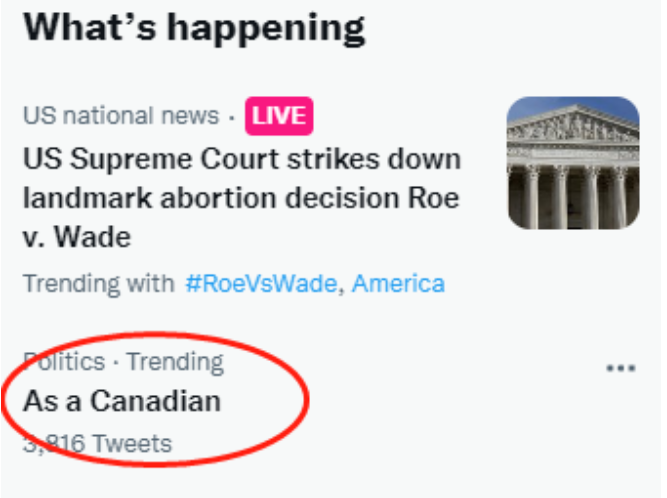Click the word "Canadian" in the trending topic

155,401
